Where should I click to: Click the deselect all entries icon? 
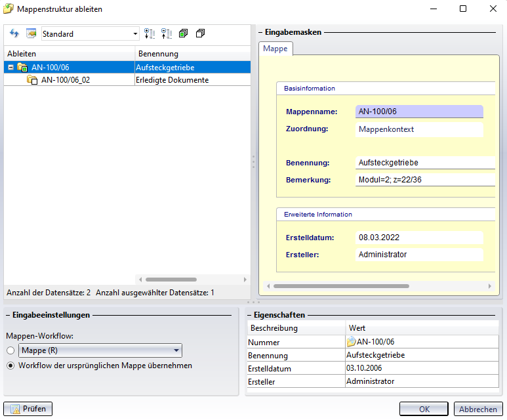(201, 33)
